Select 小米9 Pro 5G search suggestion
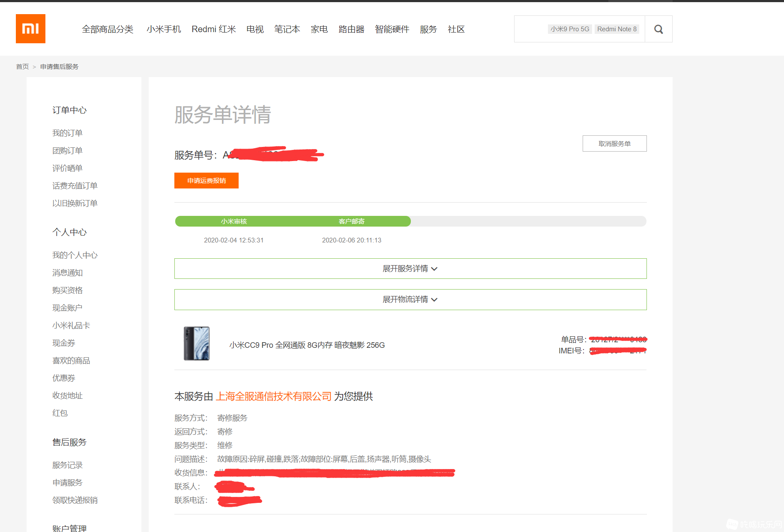784x532 pixels. (570, 29)
